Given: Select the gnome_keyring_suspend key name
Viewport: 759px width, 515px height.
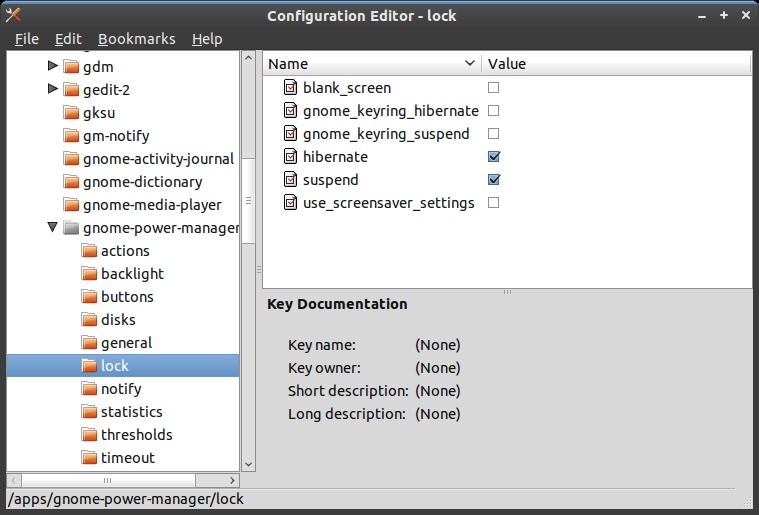Looking at the screenshot, I should [386, 134].
